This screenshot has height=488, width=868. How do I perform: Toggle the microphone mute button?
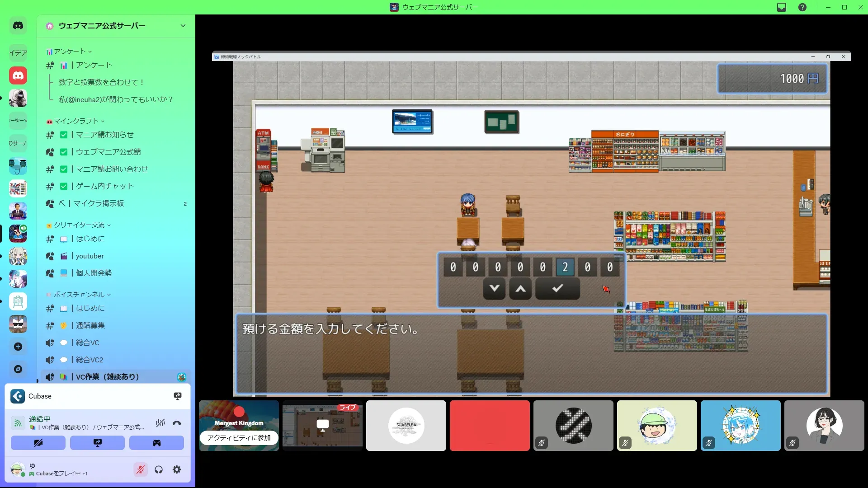(x=141, y=469)
